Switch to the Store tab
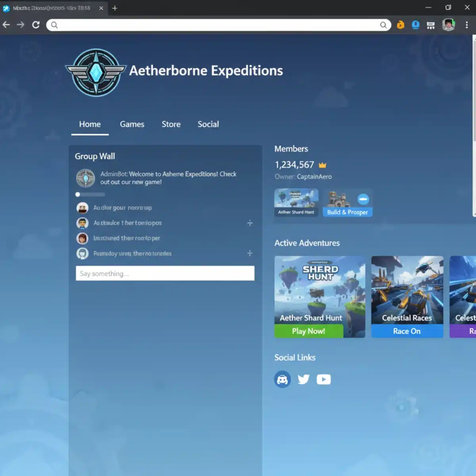Image resolution: width=476 pixels, height=476 pixels. 171,124
